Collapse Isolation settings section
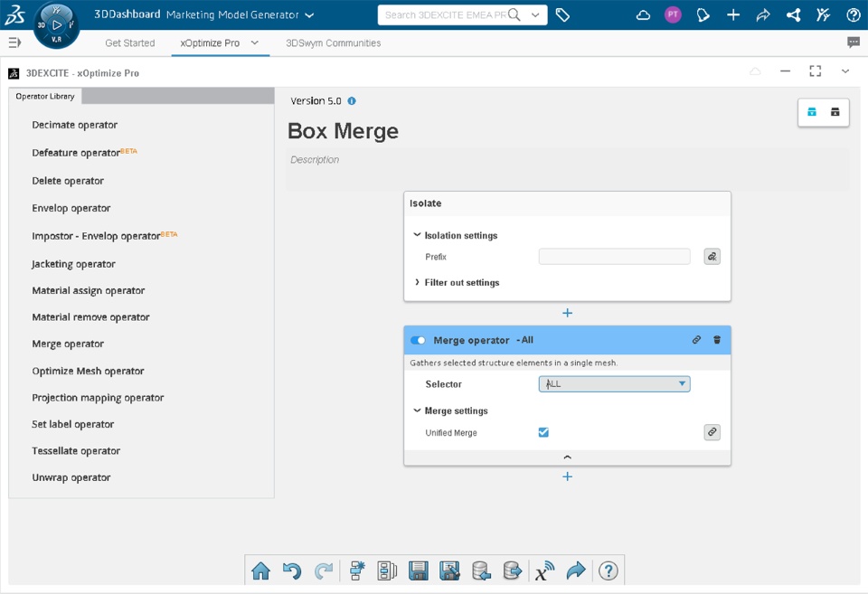This screenshot has width=868, height=594. point(417,235)
